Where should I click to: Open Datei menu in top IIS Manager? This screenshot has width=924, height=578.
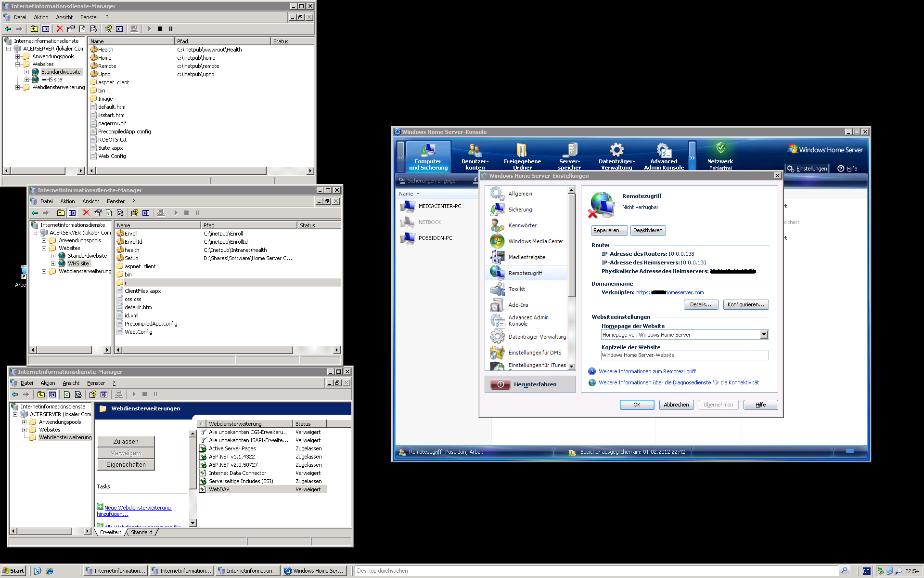[x=20, y=17]
